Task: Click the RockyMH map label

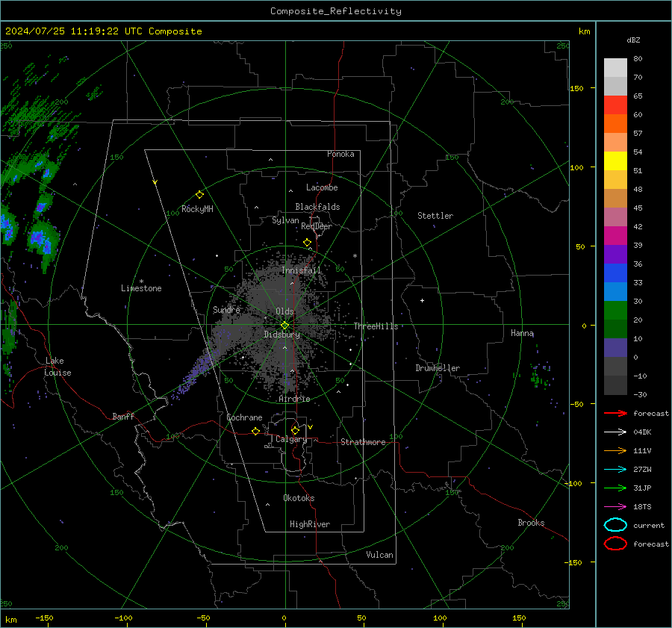Action: 197,209
